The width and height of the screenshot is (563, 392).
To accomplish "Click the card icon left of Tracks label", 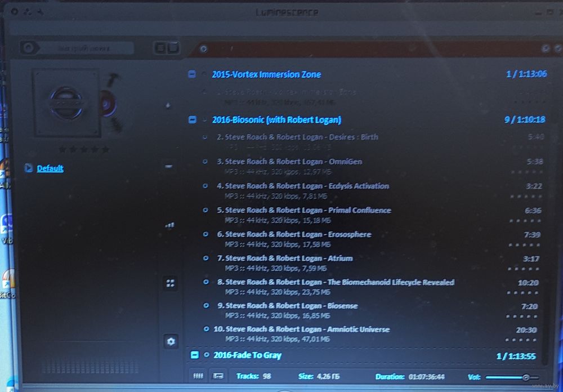I will point(218,376).
